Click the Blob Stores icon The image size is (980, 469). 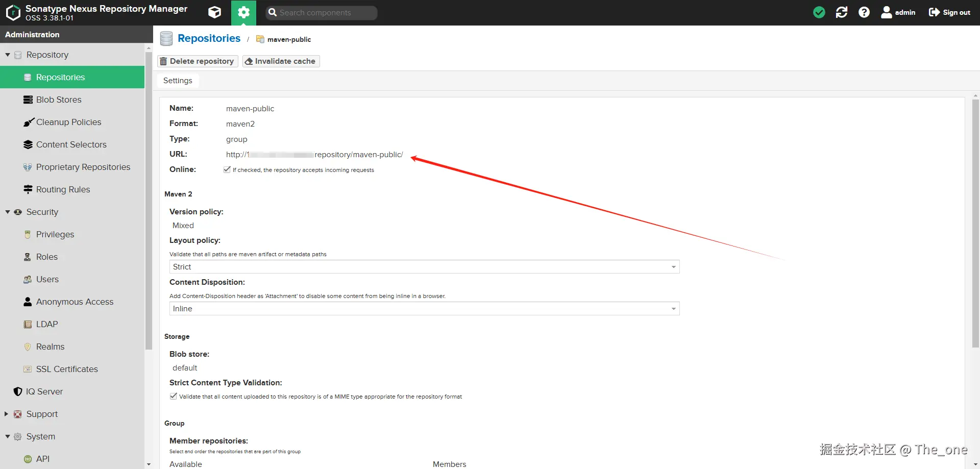point(28,100)
